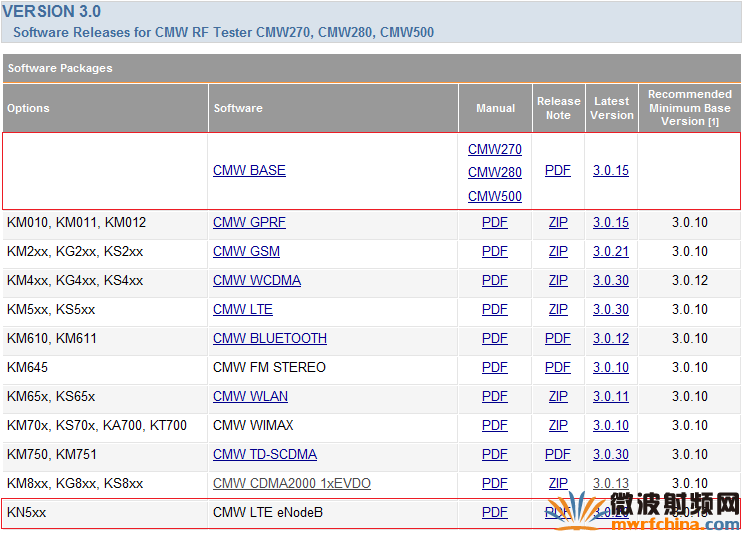Open CMW LTE manual PDF
The height and width of the screenshot is (536, 744).
[x=494, y=309]
